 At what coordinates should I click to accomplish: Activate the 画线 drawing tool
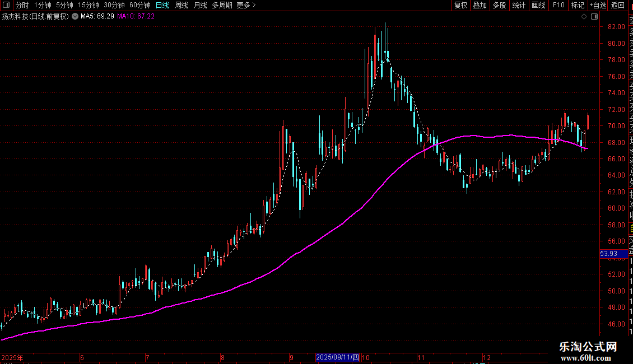click(538, 5)
